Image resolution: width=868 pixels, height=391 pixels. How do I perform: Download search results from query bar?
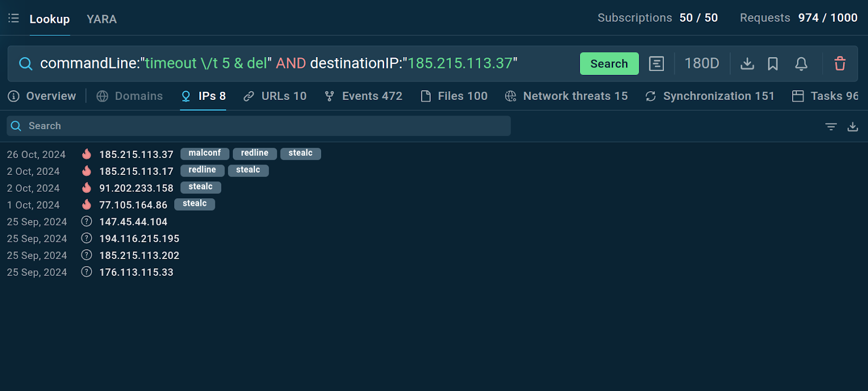click(747, 64)
